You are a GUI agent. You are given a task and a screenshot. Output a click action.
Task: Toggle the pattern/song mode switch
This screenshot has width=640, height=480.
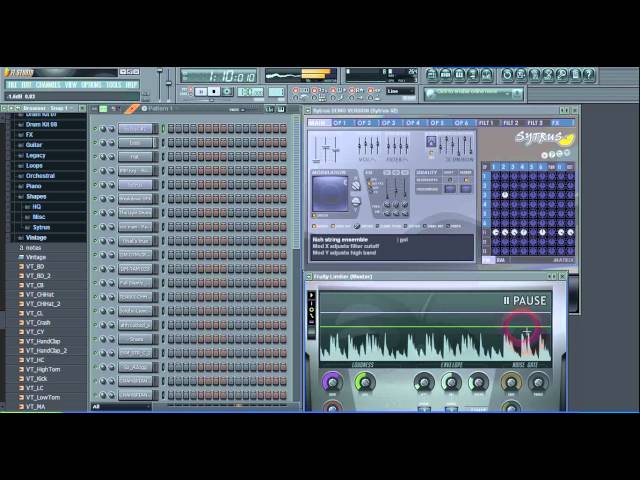(190, 91)
